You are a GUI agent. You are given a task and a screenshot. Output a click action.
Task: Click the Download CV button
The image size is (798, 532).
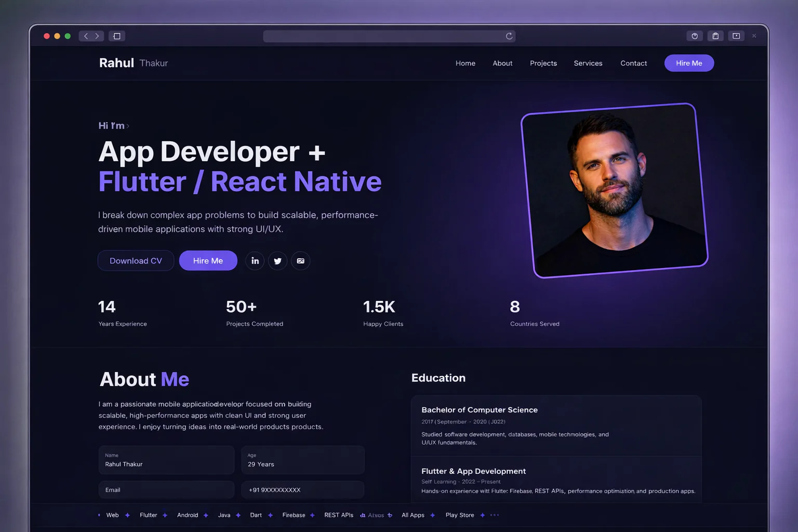click(136, 261)
